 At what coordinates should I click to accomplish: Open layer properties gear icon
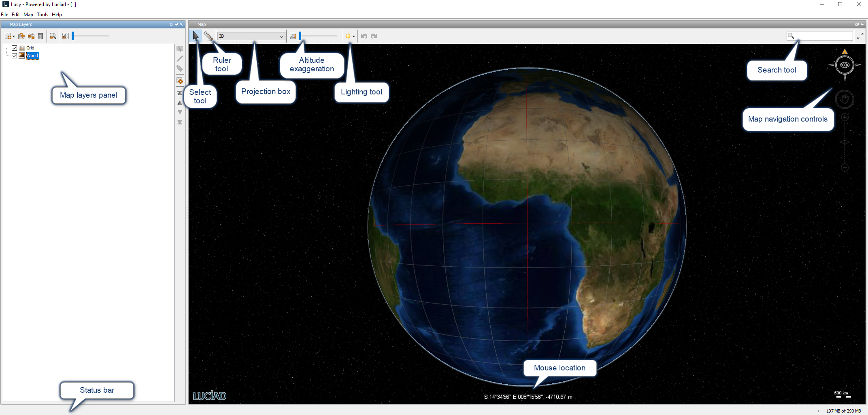point(180,81)
